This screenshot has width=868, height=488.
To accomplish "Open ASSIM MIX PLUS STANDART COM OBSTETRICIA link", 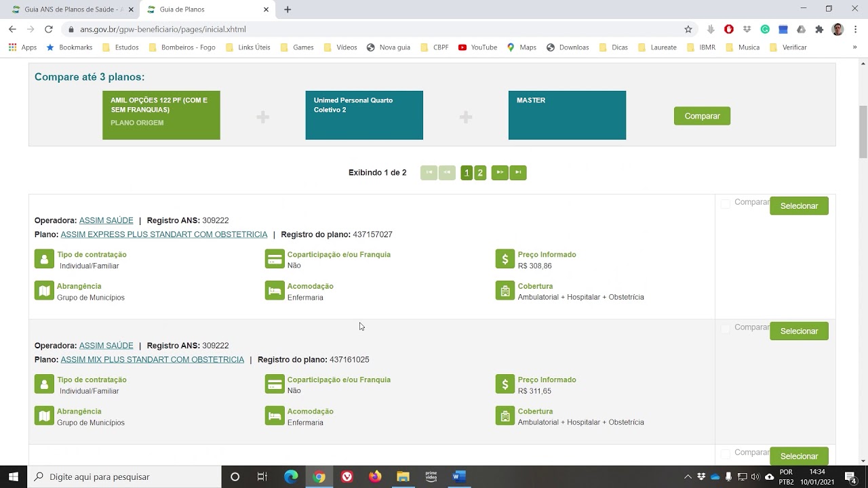I will [x=153, y=360].
